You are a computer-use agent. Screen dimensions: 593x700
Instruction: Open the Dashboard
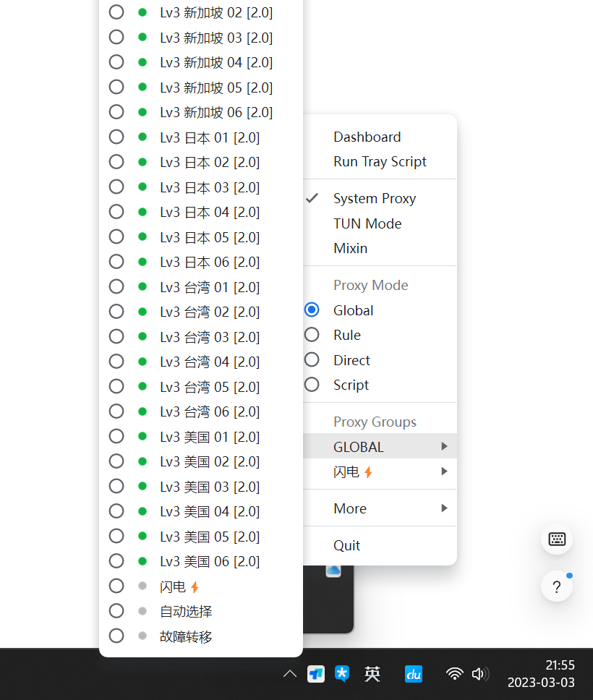click(380, 137)
